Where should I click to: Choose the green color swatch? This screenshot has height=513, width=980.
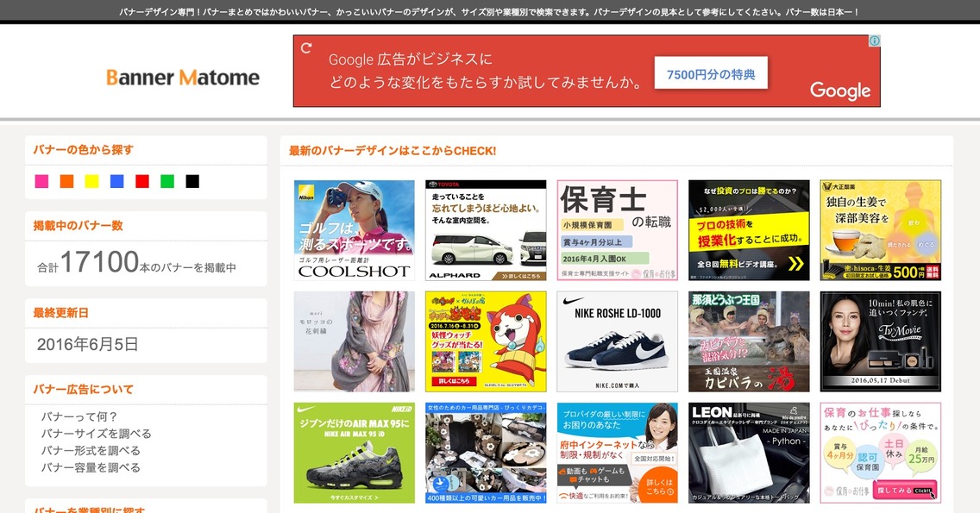pyautogui.click(x=167, y=181)
